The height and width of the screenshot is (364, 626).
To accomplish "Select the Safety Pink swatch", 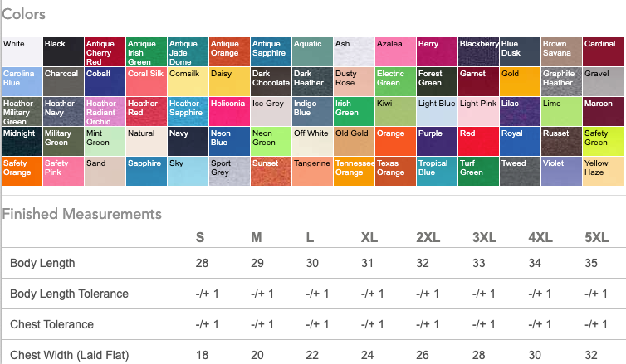I will (63, 171).
